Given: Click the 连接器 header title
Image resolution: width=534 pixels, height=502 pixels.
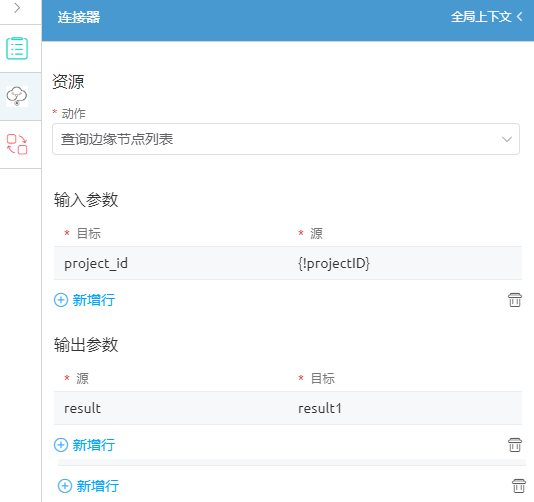Looking at the screenshot, I should click(79, 17).
